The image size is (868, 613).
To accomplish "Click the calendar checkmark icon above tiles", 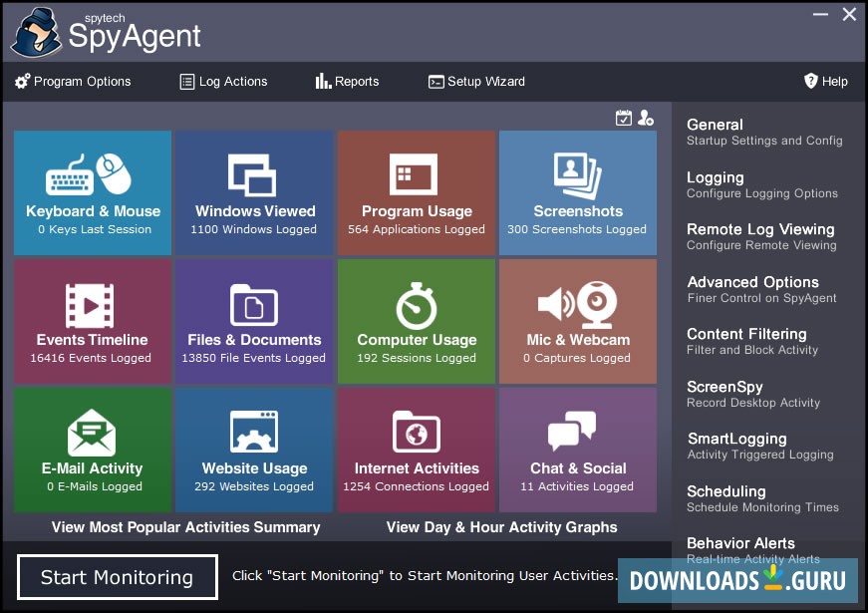I will (x=624, y=118).
